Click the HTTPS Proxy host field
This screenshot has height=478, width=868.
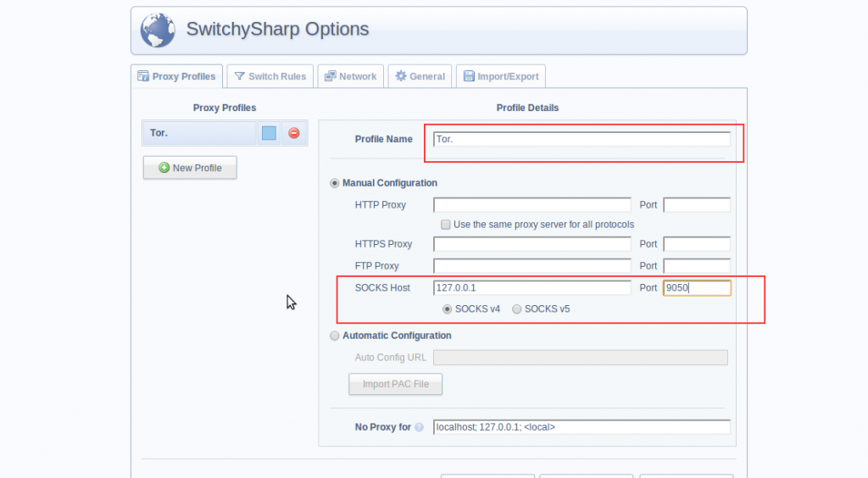[532, 244]
